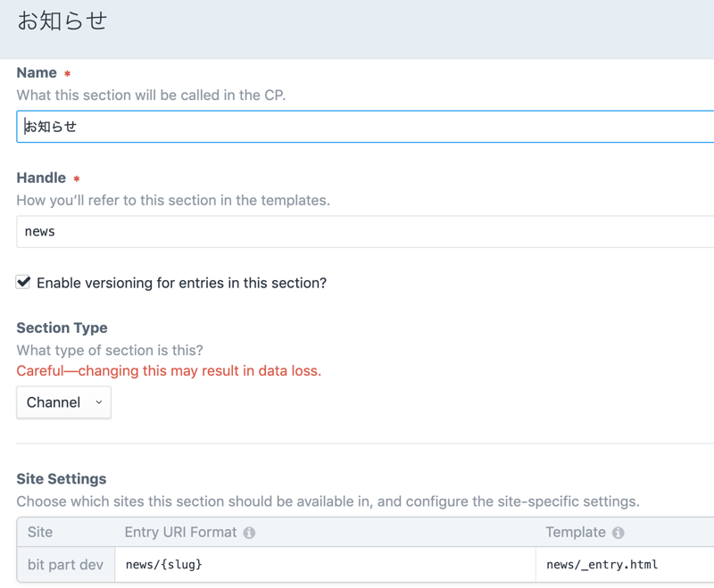Click the info icon next to Template

(x=618, y=533)
